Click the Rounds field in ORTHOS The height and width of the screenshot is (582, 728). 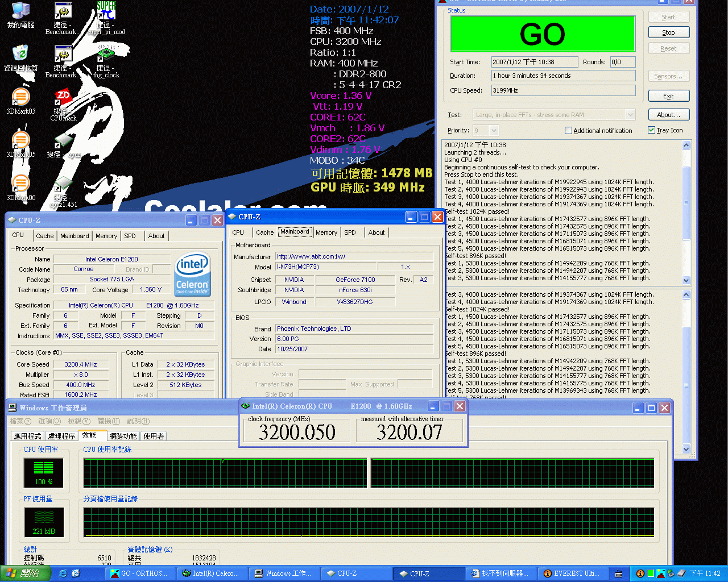622,62
